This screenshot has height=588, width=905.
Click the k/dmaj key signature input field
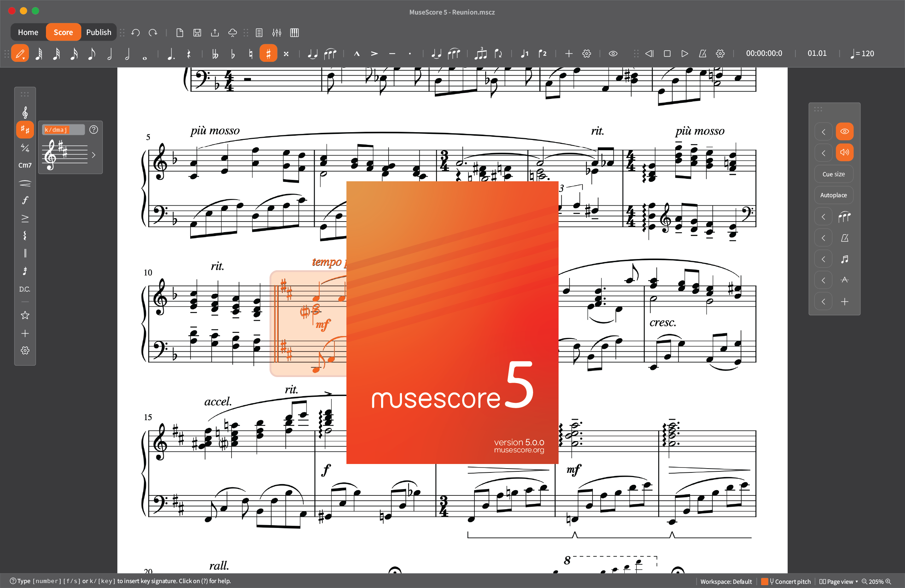click(x=64, y=130)
